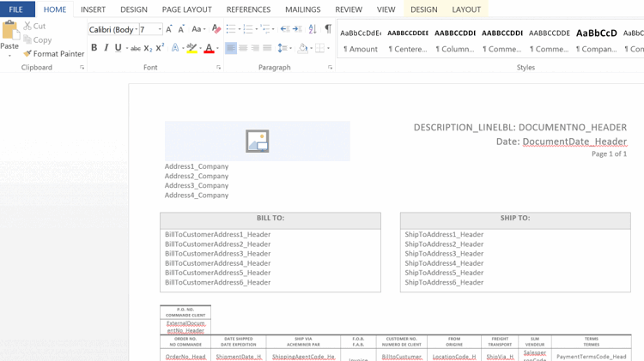Center align the text
644x361 pixels.
click(x=243, y=49)
